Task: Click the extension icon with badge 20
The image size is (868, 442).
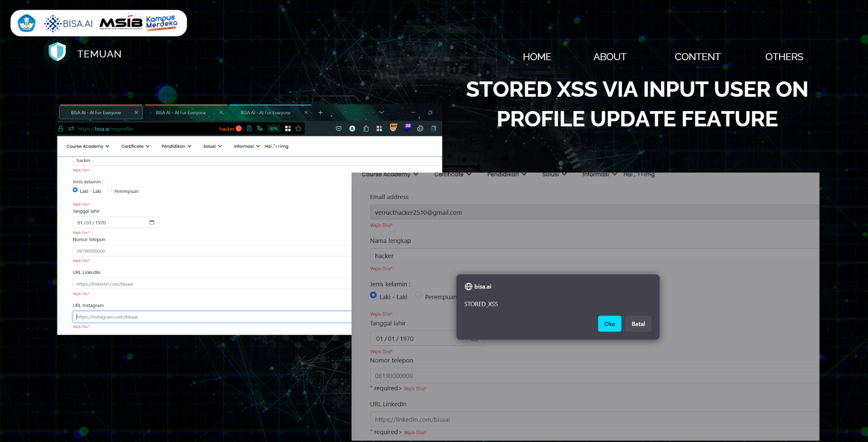Action: (407, 127)
